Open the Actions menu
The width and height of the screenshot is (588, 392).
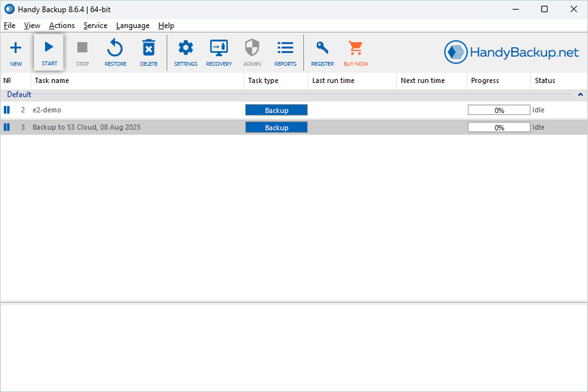[x=61, y=25]
